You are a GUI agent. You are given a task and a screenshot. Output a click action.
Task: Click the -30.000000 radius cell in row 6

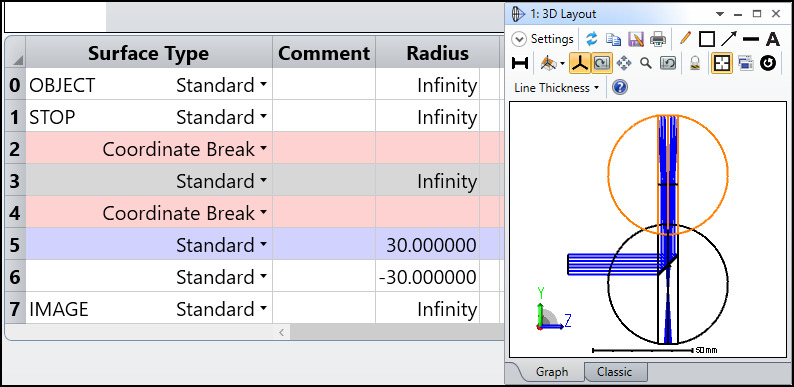427,277
